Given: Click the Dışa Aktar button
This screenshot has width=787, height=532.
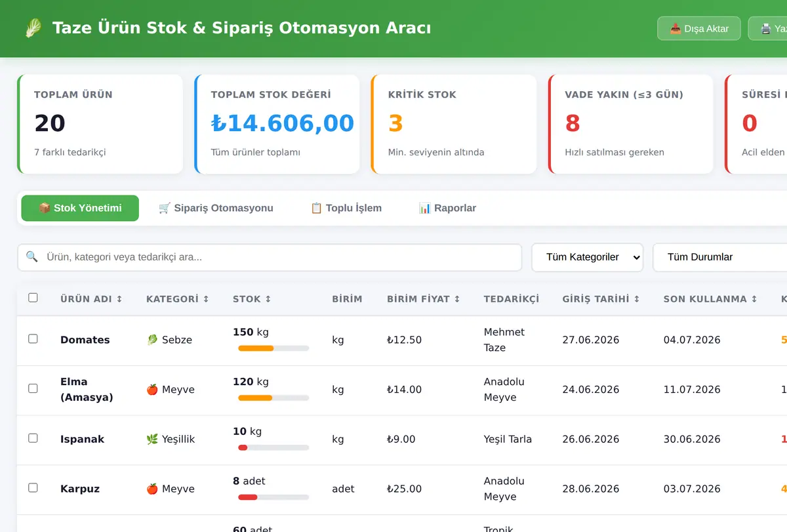Looking at the screenshot, I should coord(699,29).
